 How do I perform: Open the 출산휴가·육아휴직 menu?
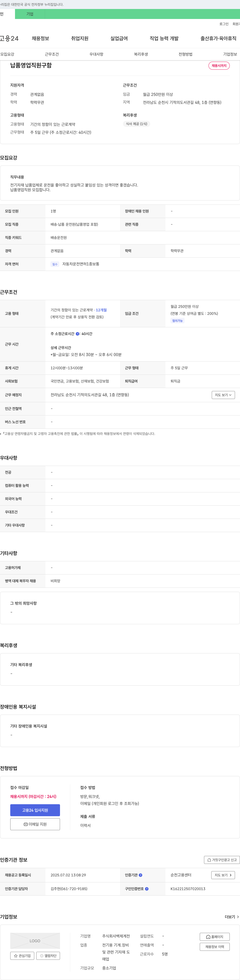218,38
